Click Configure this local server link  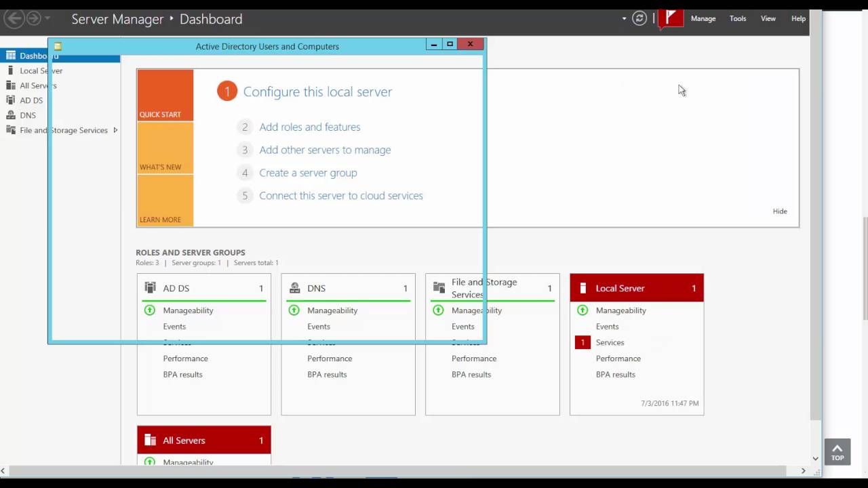tap(317, 91)
